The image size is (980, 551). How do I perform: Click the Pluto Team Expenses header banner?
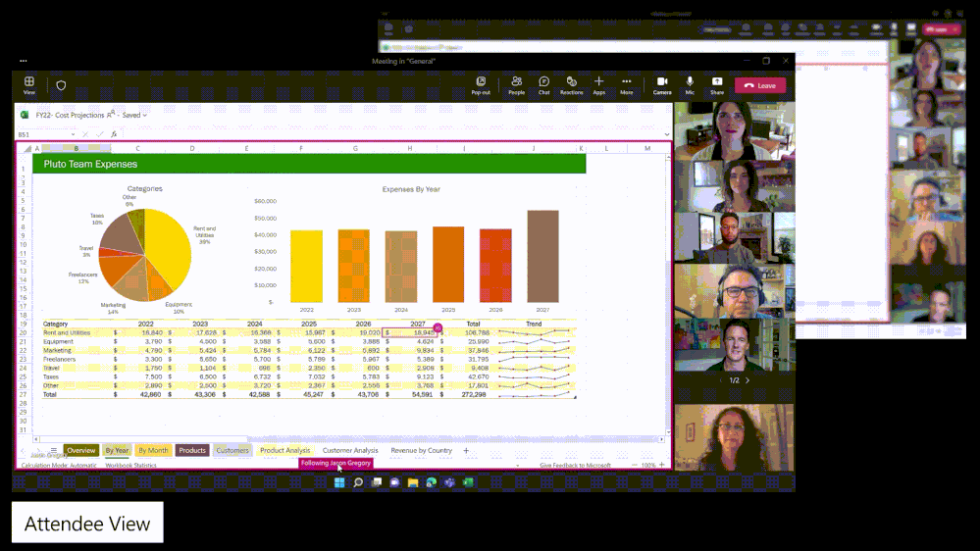pos(309,164)
